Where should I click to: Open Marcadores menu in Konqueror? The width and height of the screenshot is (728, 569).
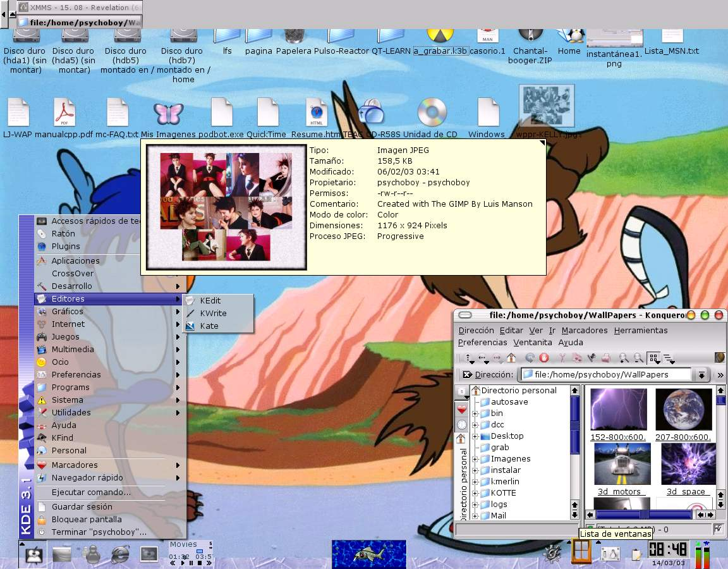[x=584, y=330]
